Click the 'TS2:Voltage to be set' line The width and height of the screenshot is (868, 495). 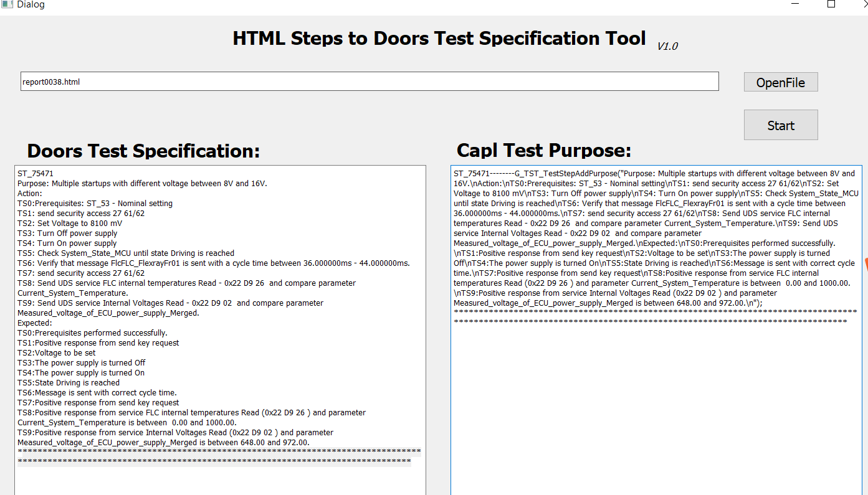57,353
